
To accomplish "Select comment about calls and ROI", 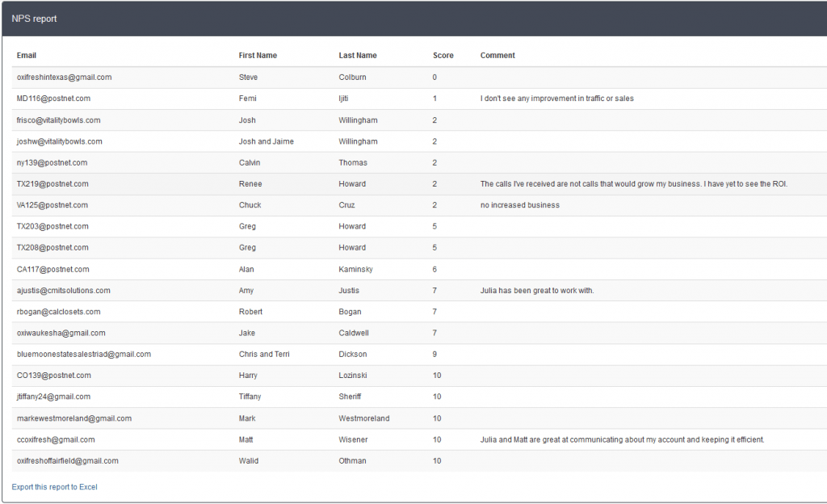I will coord(633,184).
